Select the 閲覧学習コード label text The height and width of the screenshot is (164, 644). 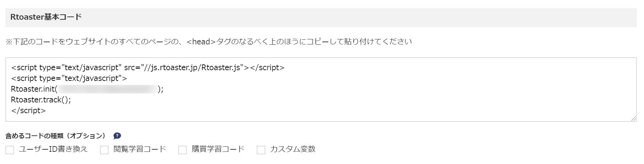(140, 149)
